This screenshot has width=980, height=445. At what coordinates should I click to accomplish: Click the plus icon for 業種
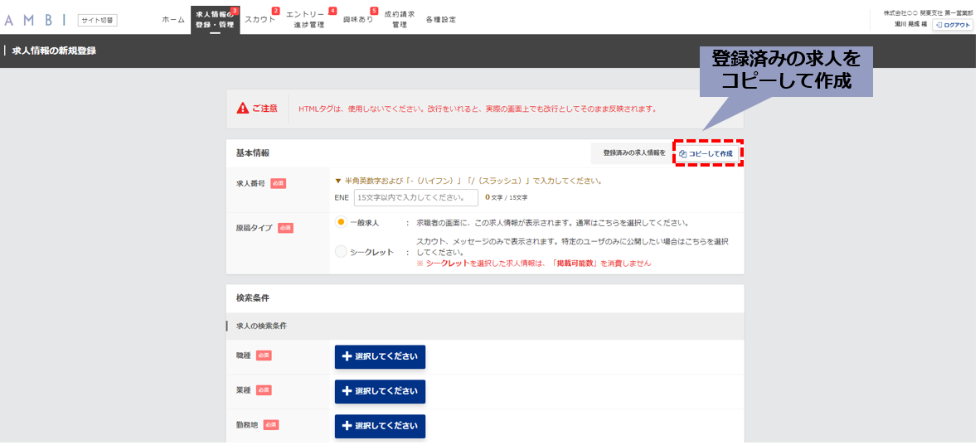click(x=347, y=391)
